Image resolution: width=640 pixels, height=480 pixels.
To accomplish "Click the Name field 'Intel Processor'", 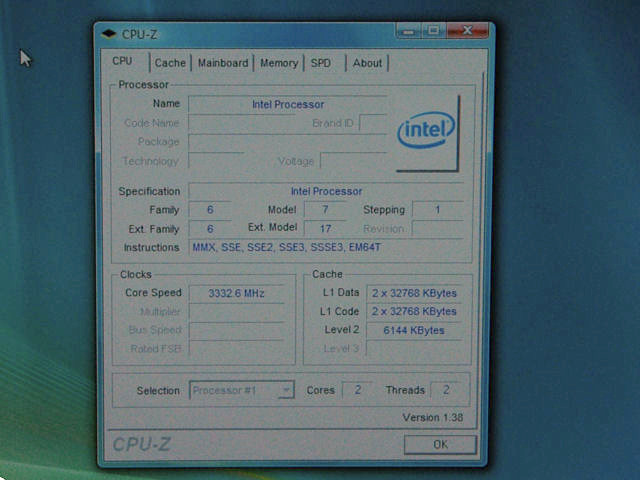I will (x=288, y=104).
